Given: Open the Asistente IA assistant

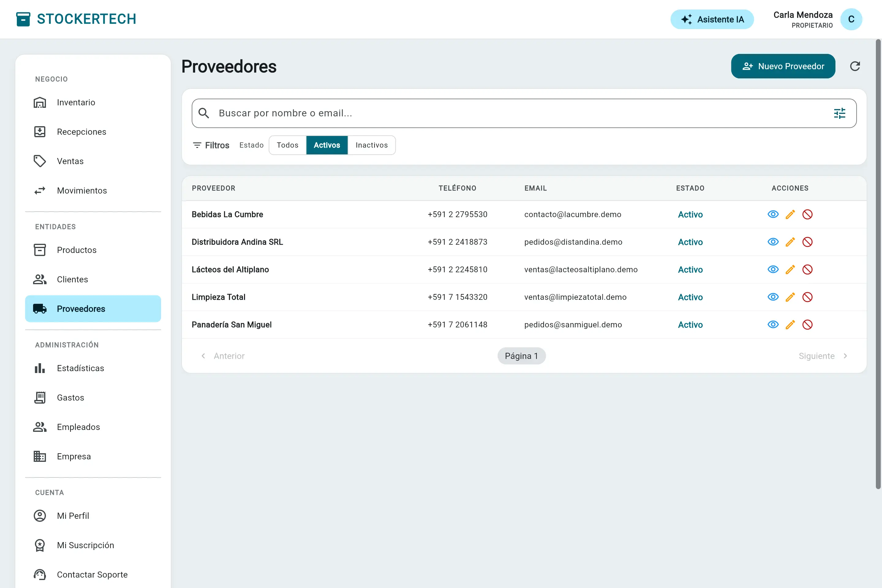Looking at the screenshot, I should [712, 19].
